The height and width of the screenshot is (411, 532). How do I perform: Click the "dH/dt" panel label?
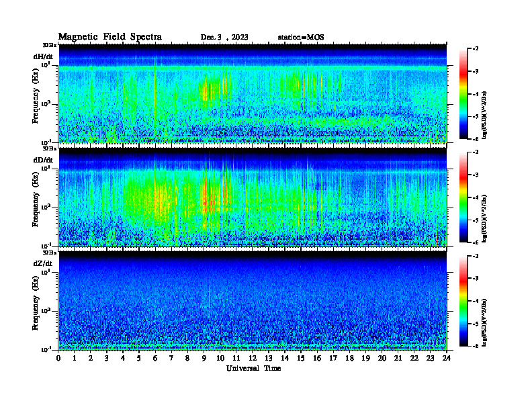43,57
